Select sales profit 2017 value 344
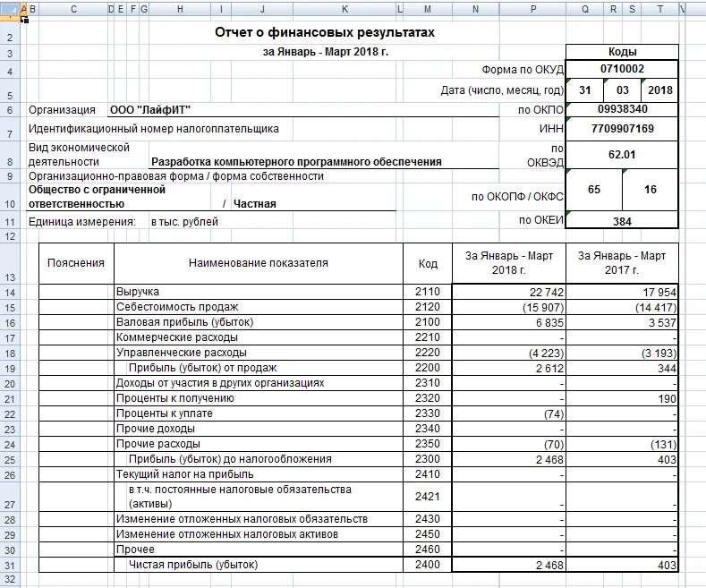 [622, 368]
